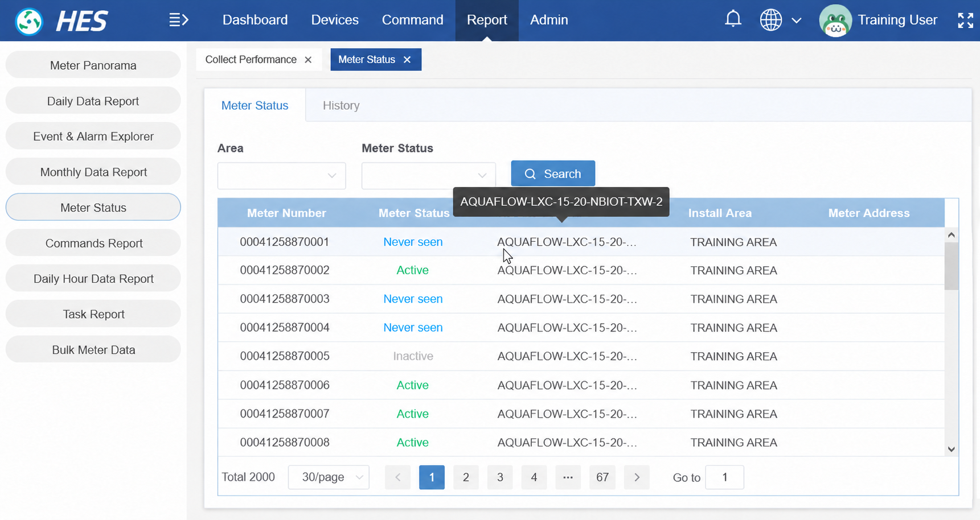Expand the language chevron beside the globe
Screen dimensions: 980x520
(x=796, y=20)
